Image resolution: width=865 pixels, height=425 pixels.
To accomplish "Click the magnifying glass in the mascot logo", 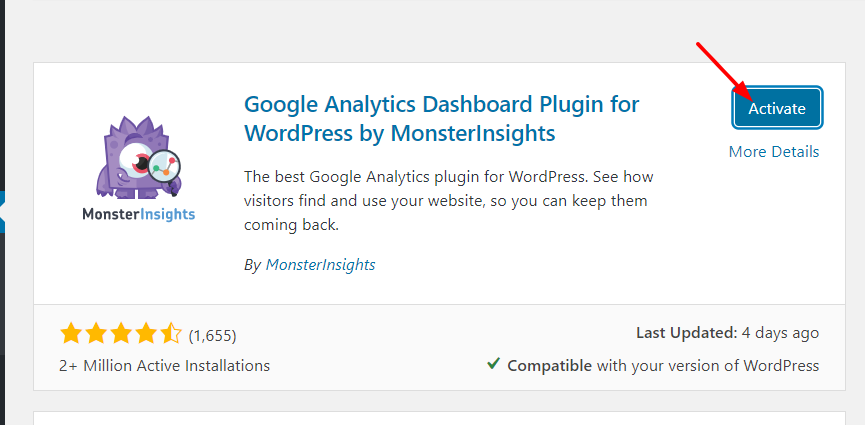I will click(x=164, y=167).
